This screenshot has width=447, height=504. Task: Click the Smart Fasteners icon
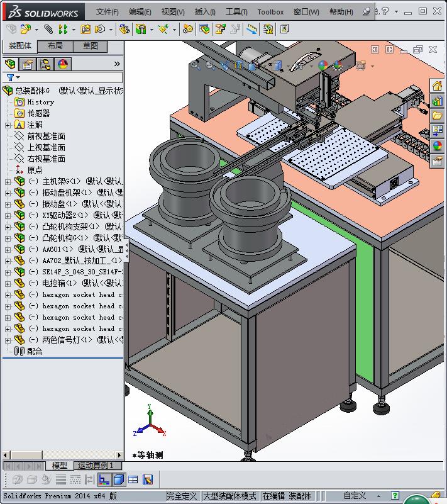(86, 29)
